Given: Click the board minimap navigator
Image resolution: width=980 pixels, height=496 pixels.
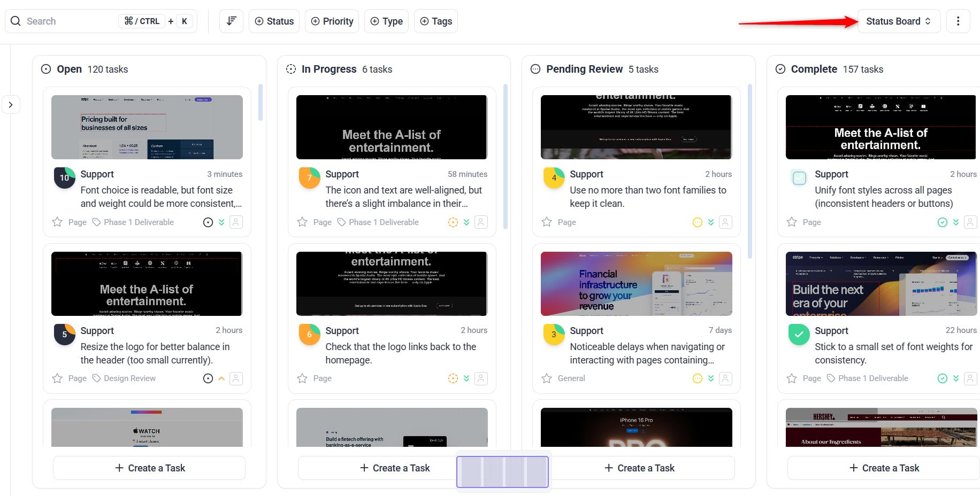Looking at the screenshot, I should tap(502, 472).
